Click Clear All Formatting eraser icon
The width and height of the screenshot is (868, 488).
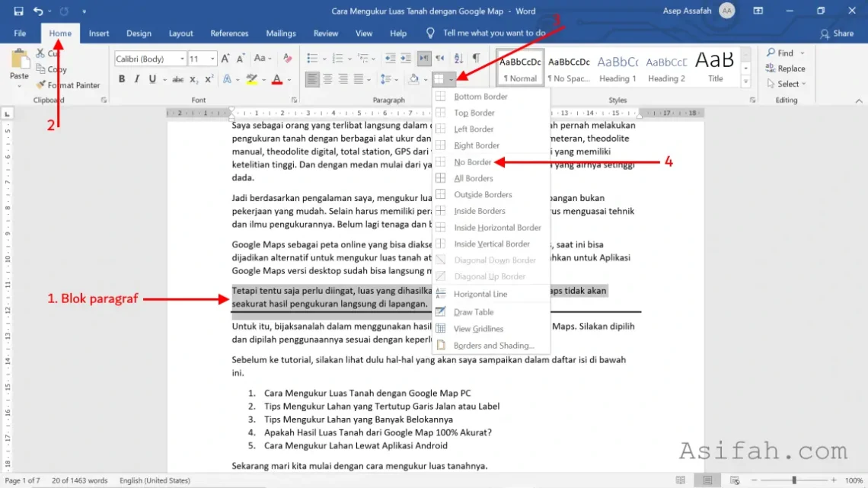tap(287, 58)
